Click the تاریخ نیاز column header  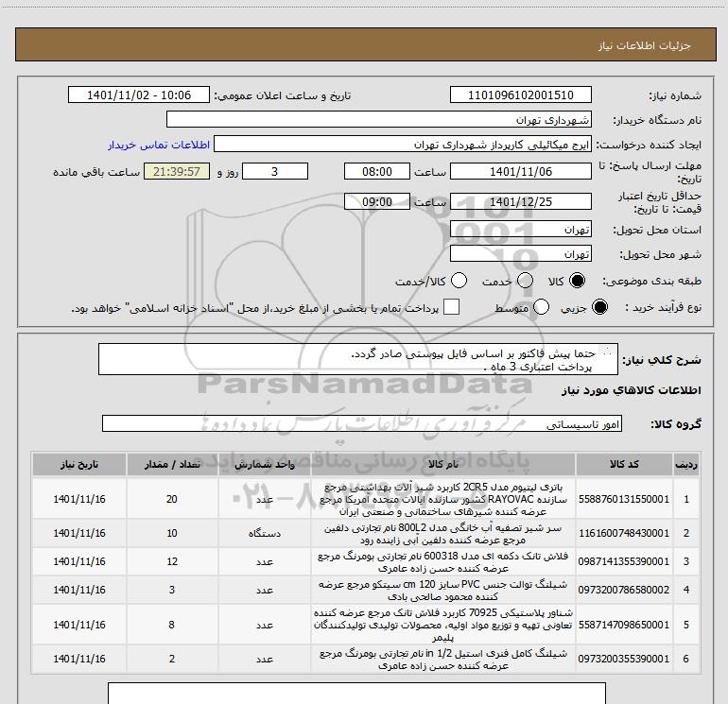pos(79,465)
